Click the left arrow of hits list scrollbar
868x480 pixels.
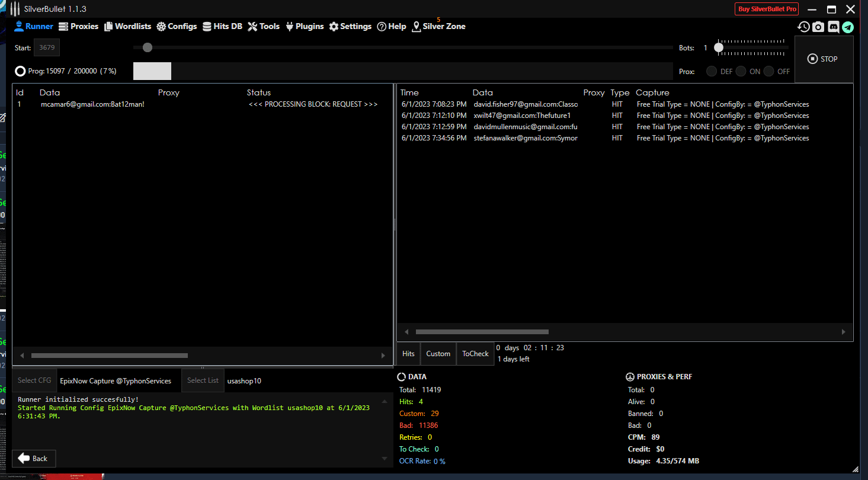coord(406,332)
